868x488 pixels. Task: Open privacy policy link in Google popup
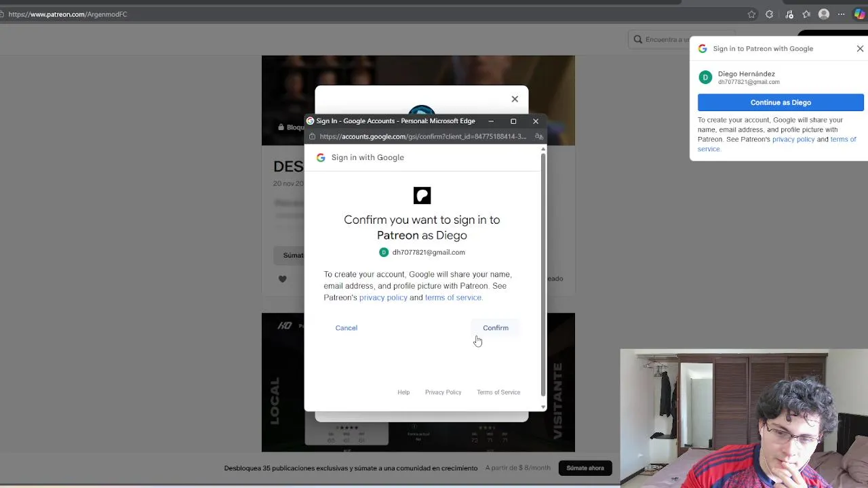(383, 298)
